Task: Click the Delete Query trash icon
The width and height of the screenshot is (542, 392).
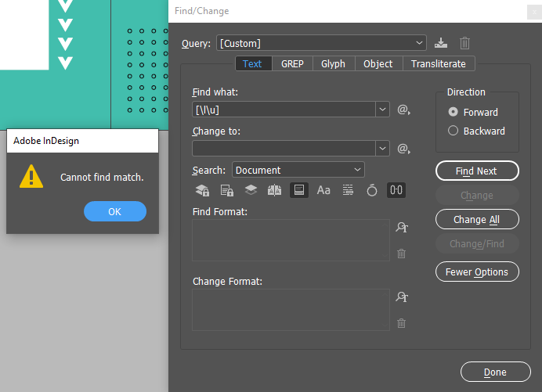Action: (464, 43)
